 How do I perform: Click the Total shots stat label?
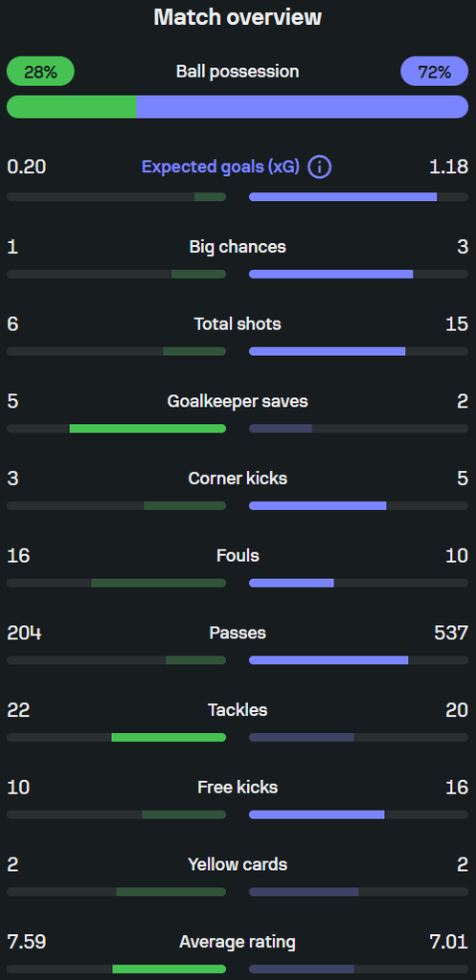pos(238,323)
